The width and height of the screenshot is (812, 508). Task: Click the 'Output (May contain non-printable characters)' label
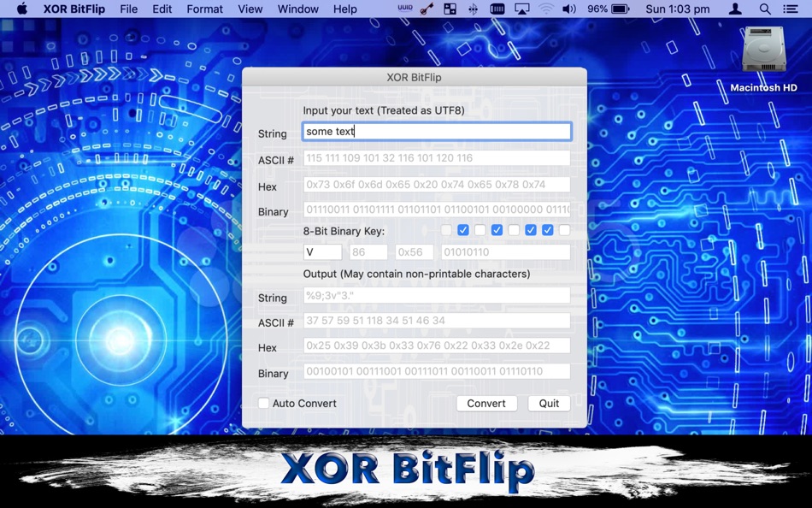[416, 274]
